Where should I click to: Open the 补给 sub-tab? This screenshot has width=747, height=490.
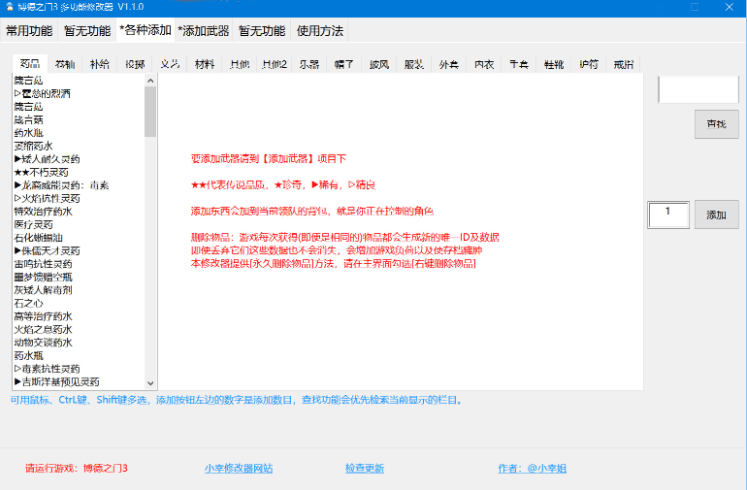pyautogui.click(x=100, y=64)
